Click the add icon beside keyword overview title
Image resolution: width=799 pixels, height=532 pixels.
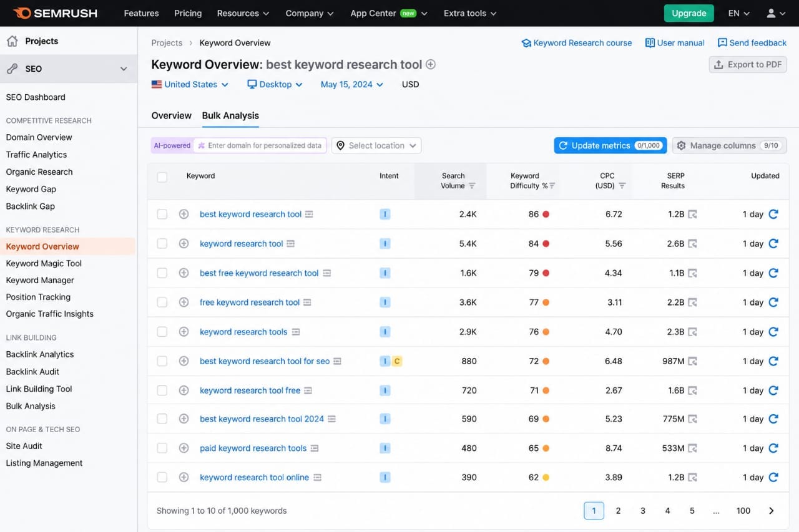click(x=430, y=64)
